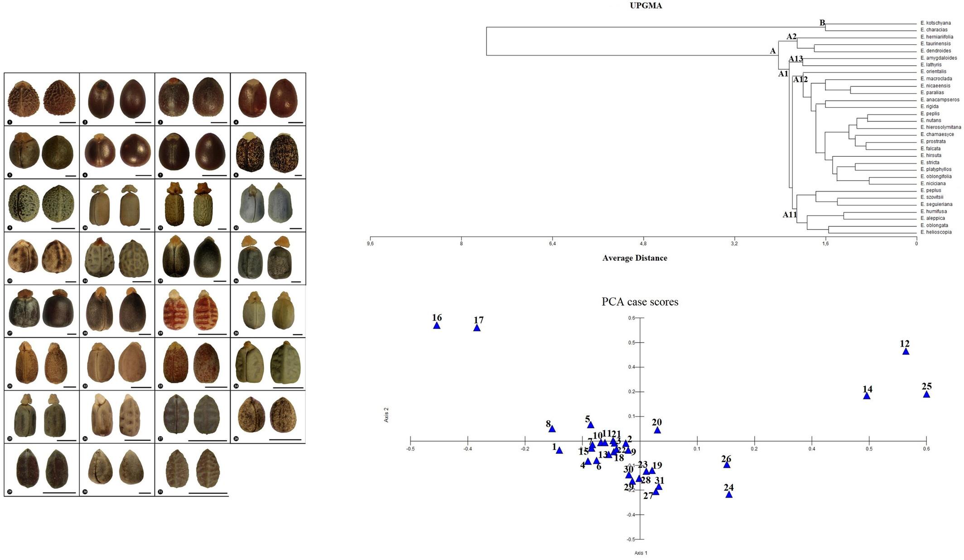Open seed photo panel numbered 17
This screenshot has width=964, height=560.
click(x=42, y=311)
